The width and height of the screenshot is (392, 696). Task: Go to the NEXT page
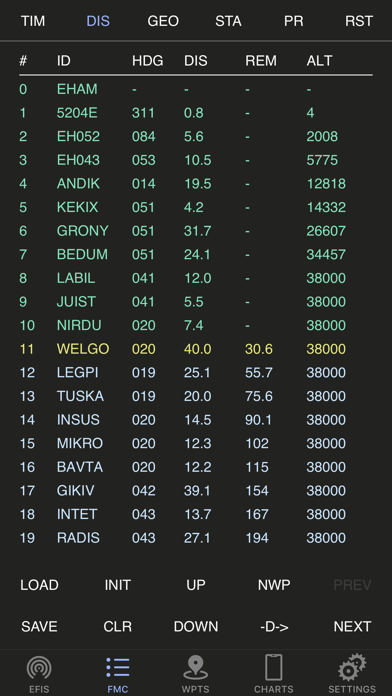[x=352, y=626]
